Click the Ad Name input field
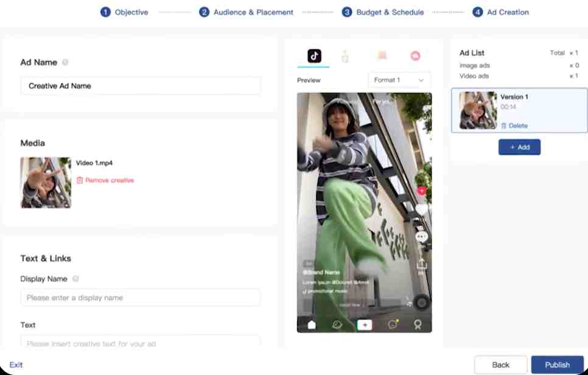 click(141, 86)
